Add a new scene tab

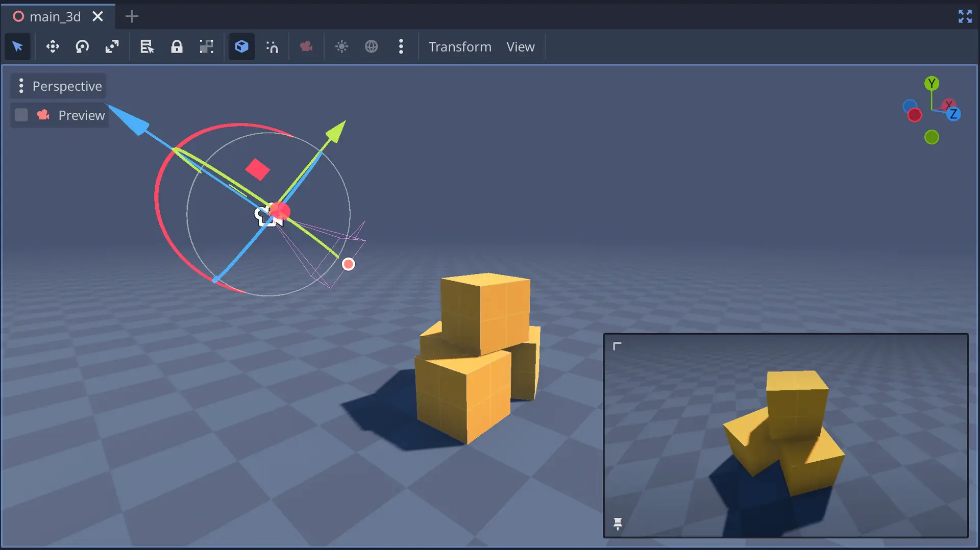click(132, 16)
